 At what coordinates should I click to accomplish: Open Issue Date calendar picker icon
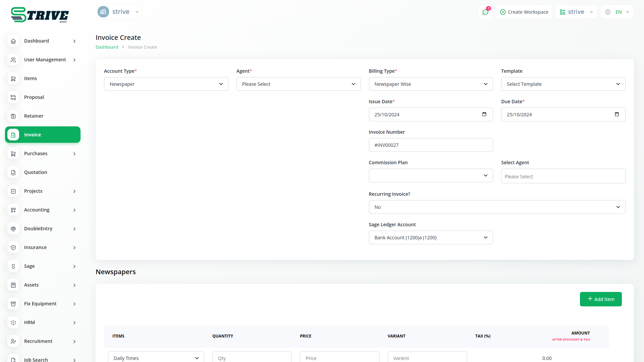484,114
